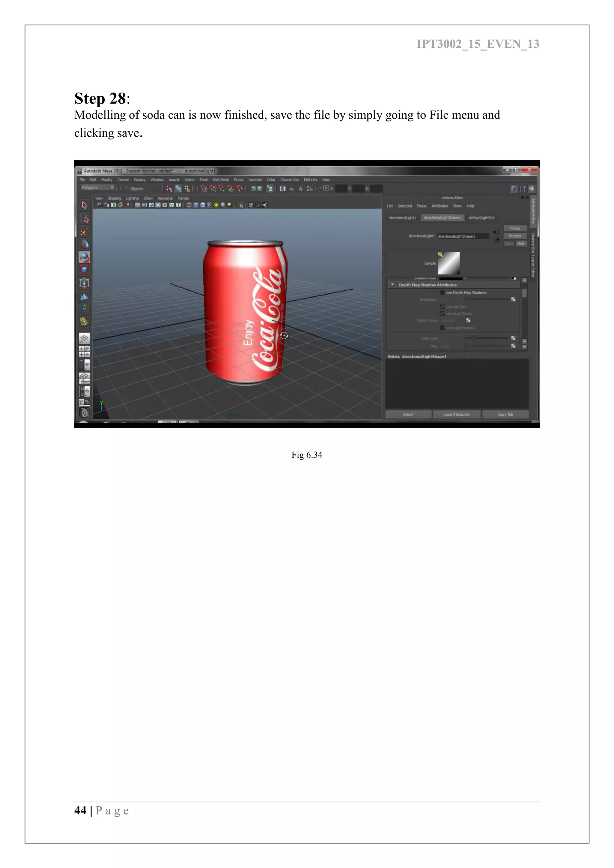Click the Snap to points magnet icon

(221, 189)
